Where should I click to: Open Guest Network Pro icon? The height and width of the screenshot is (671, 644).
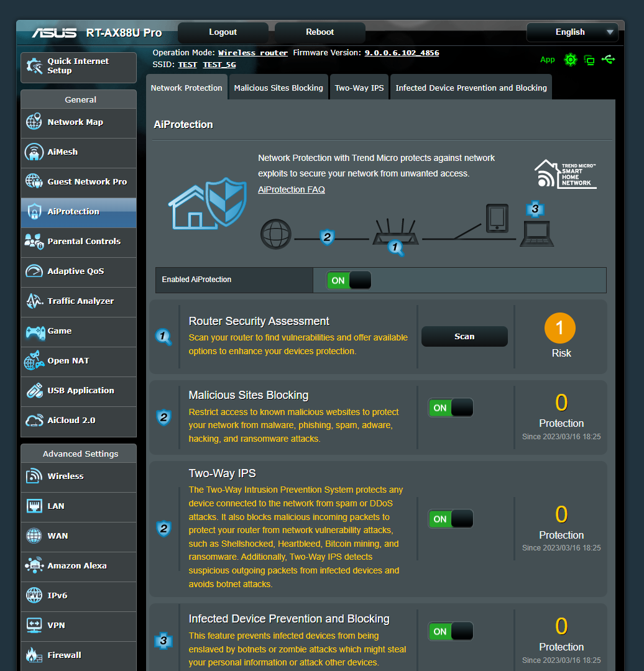coord(34,181)
